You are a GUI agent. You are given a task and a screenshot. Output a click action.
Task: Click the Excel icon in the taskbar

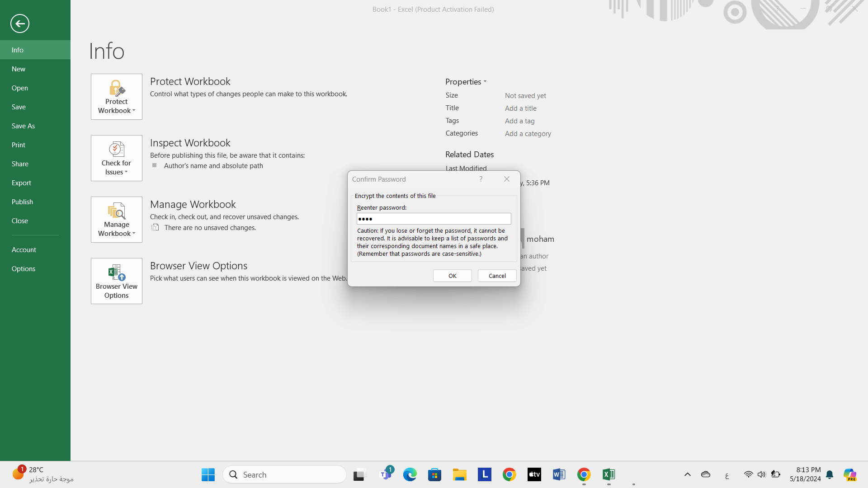click(x=609, y=474)
